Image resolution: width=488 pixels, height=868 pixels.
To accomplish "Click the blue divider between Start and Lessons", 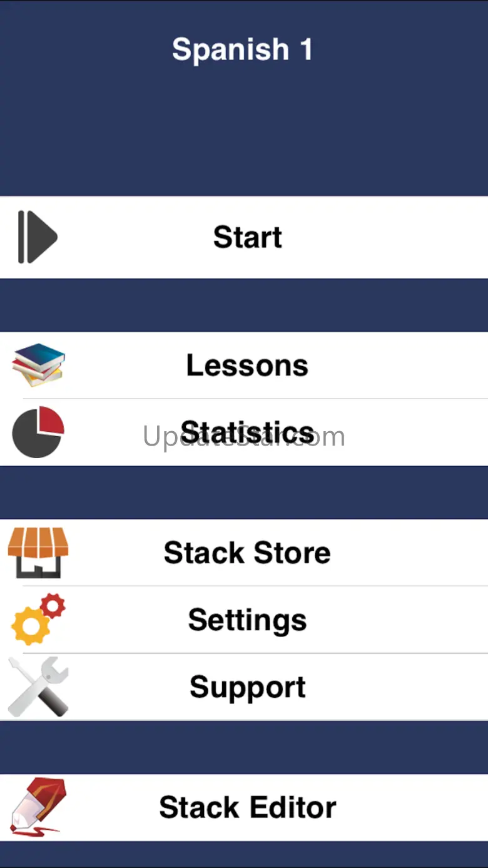I will 244,305.
